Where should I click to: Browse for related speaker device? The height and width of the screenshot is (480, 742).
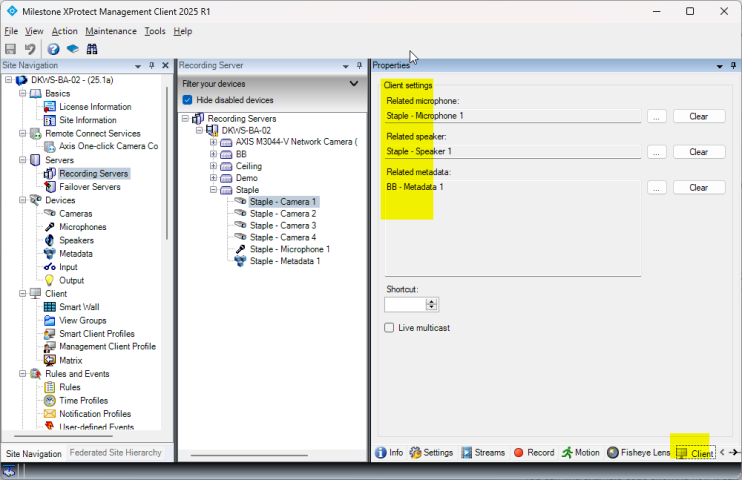coord(656,152)
